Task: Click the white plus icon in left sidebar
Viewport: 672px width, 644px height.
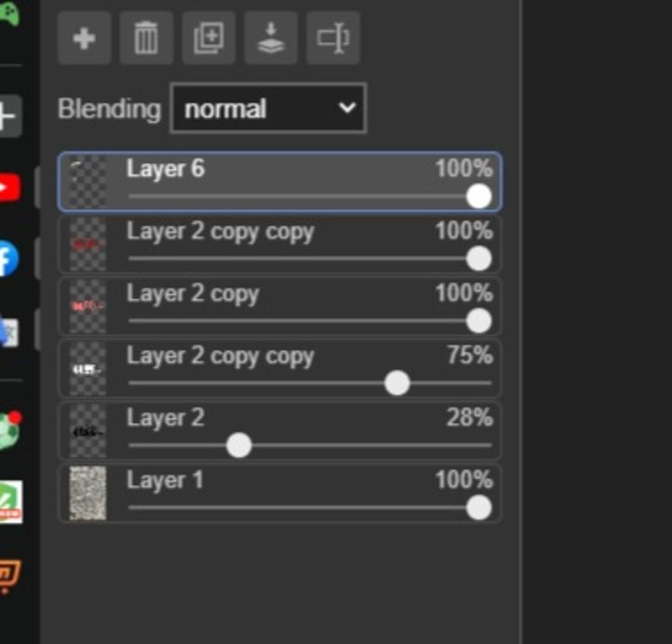Action: 8,117
